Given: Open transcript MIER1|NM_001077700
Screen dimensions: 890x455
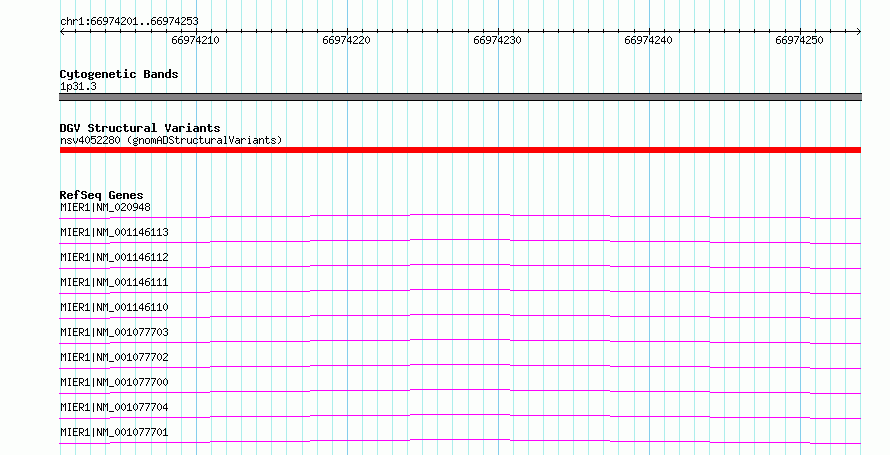Looking at the screenshot, I should 114,382.
